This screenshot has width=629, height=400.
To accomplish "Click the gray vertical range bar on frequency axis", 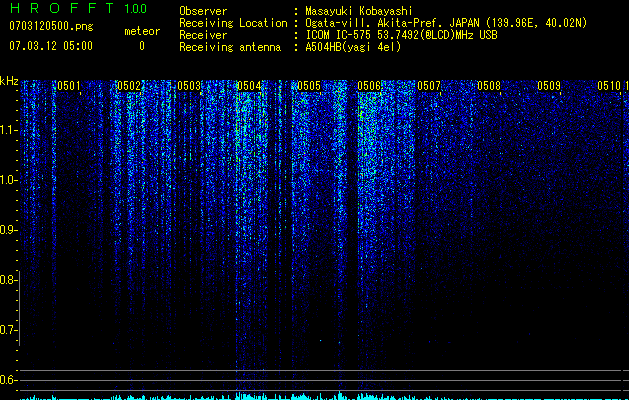I will pyautogui.click(x=20, y=309).
